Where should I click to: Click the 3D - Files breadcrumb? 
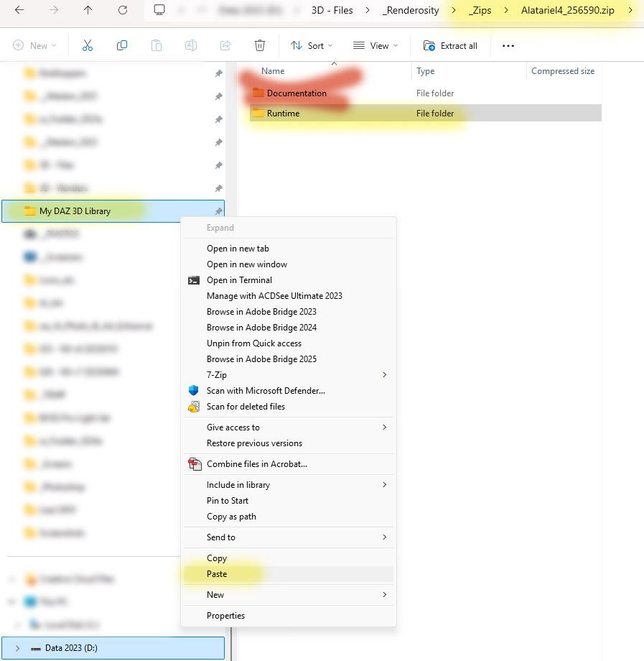(332, 10)
